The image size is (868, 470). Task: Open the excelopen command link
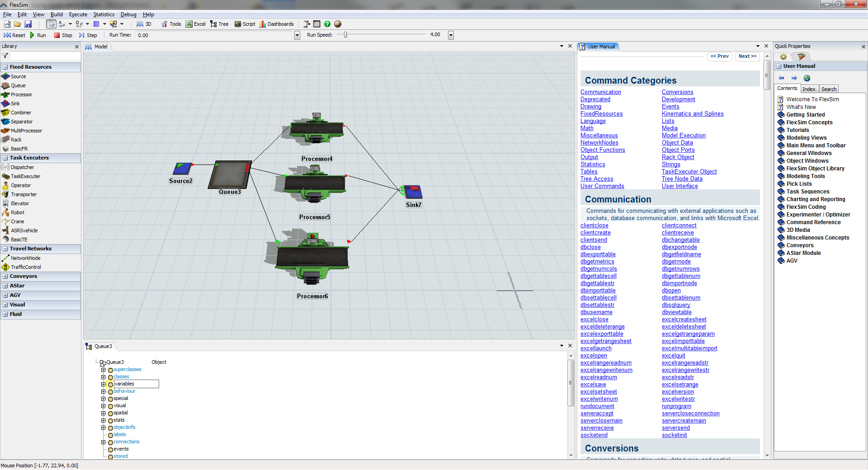(594, 356)
